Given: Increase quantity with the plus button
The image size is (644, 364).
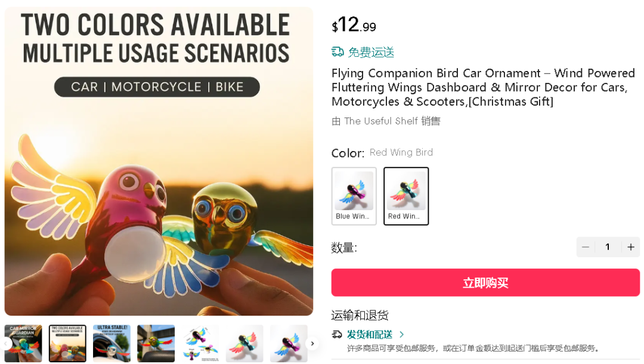Looking at the screenshot, I should pyautogui.click(x=631, y=247).
